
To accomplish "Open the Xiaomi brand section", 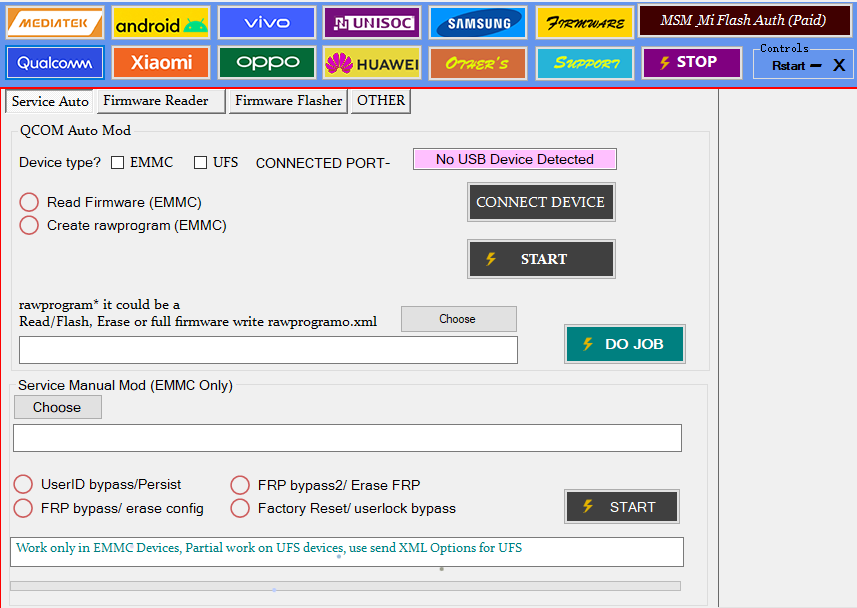I will (x=161, y=63).
